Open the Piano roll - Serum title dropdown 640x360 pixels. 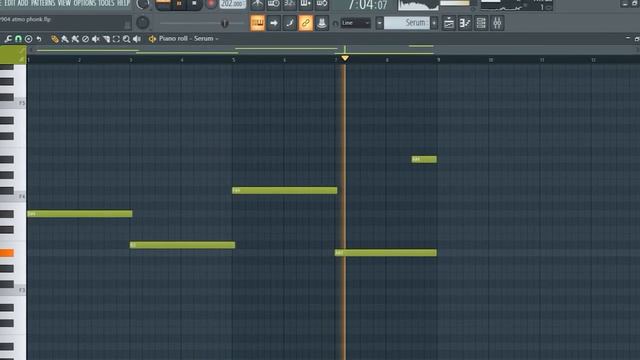coord(189,39)
